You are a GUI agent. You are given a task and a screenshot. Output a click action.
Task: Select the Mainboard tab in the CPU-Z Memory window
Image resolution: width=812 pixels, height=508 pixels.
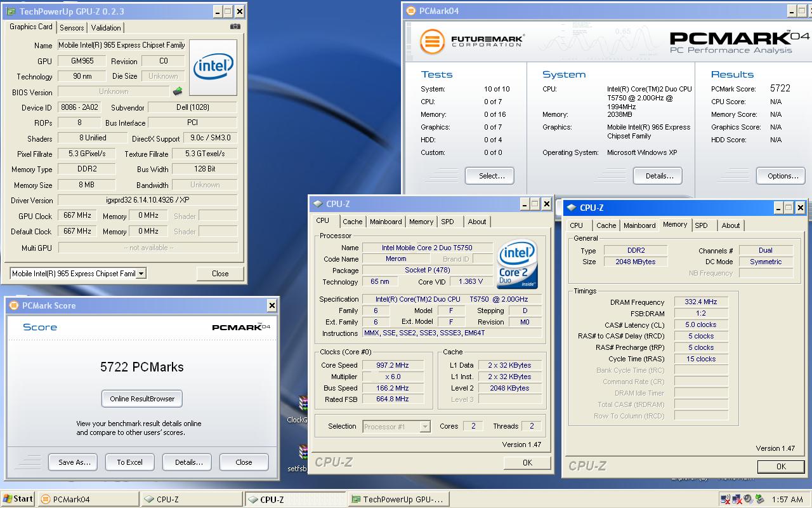639,225
